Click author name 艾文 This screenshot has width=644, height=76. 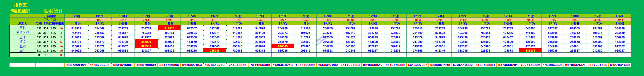tap(23, 42)
